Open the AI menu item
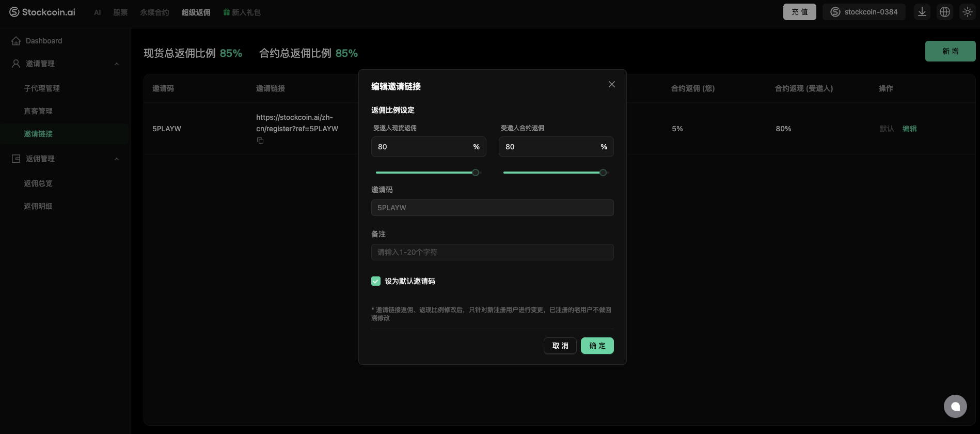Image resolution: width=980 pixels, height=434 pixels. (98, 12)
